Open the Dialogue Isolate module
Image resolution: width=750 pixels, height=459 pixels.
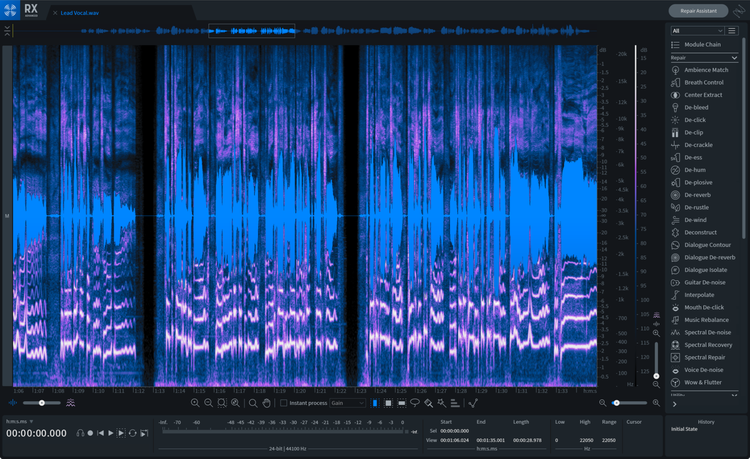[x=705, y=270]
